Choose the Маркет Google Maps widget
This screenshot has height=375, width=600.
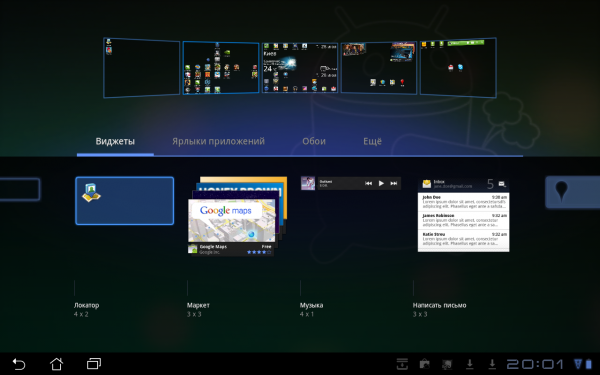(x=237, y=215)
